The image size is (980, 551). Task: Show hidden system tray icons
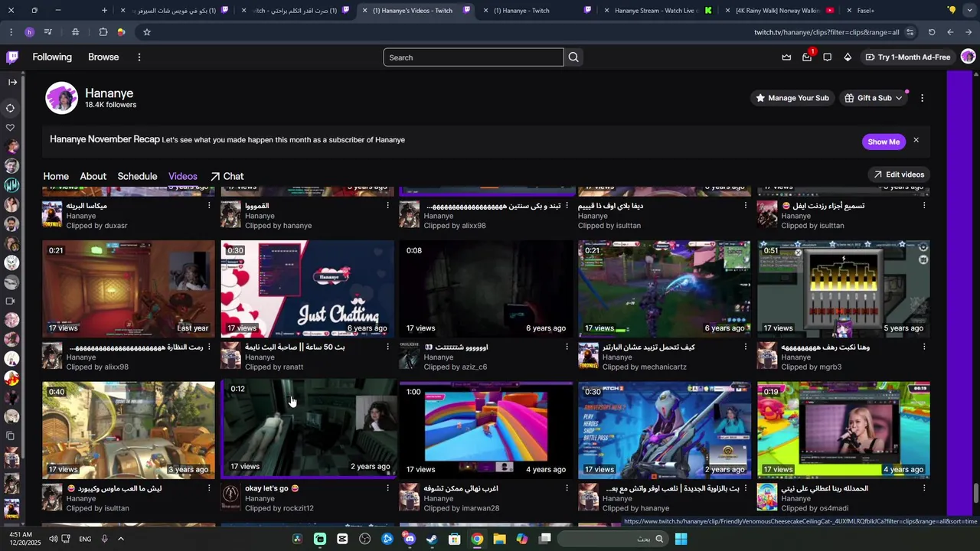[120, 539]
